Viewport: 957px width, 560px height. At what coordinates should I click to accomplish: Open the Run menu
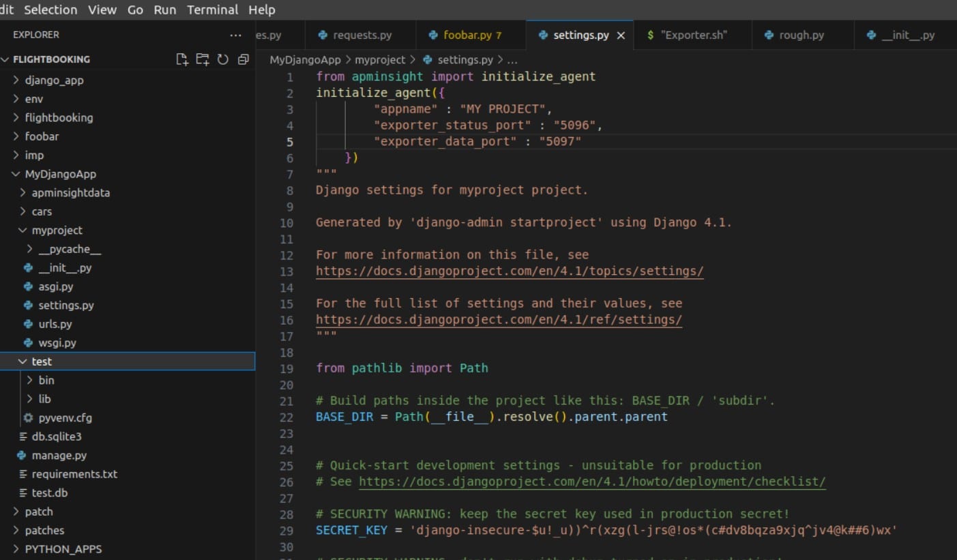click(x=164, y=10)
